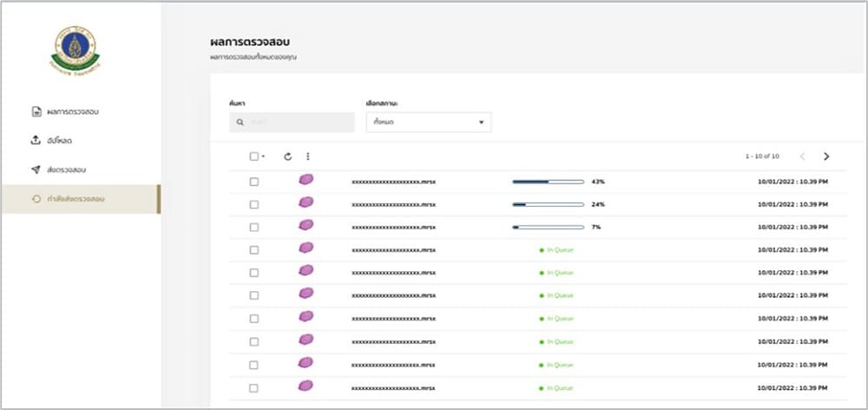Click the magnifier icon in the search box

point(240,122)
